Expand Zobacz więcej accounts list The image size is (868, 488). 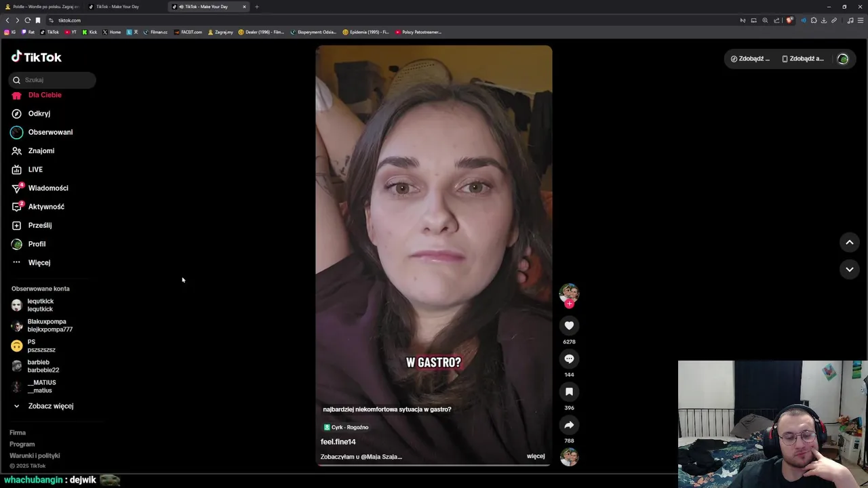pyautogui.click(x=43, y=406)
